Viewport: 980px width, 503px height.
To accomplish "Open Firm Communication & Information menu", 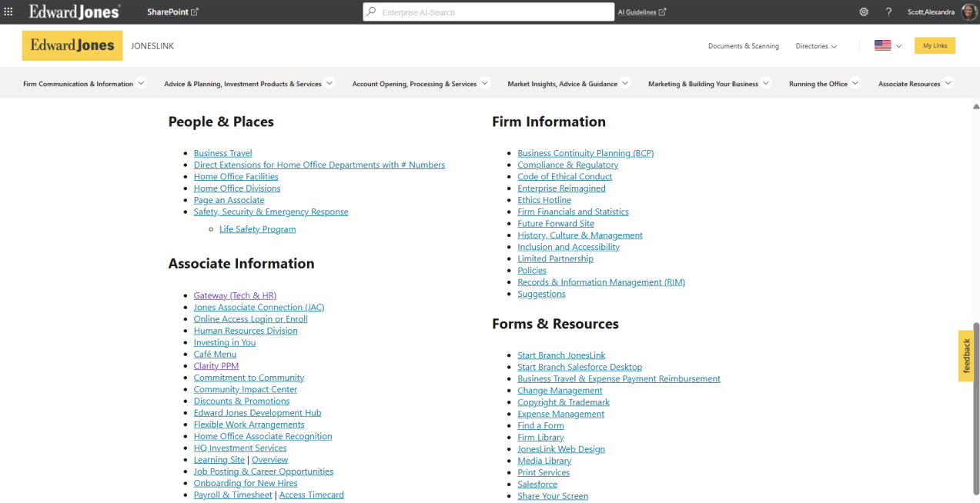I will [78, 84].
